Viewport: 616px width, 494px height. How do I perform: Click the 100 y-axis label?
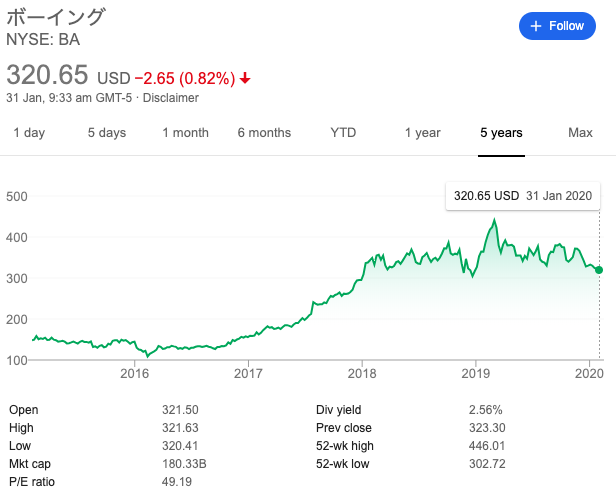tap(17, 360)
